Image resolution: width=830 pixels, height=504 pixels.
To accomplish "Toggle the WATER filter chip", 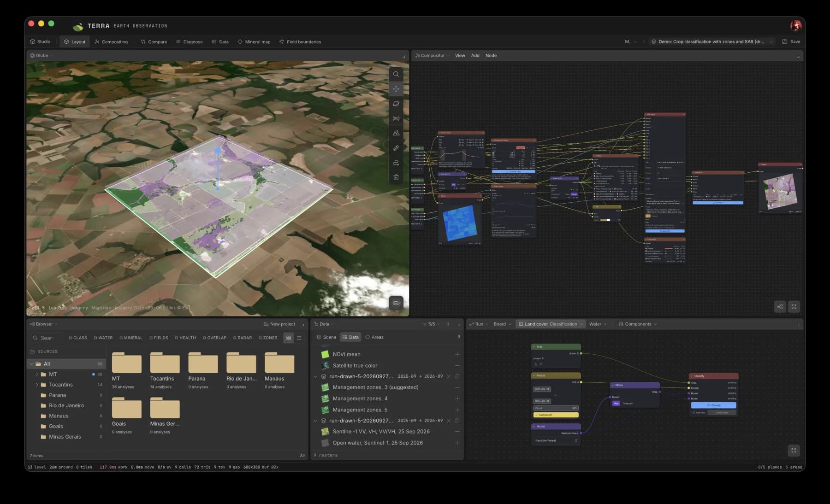I will (103, 338).
